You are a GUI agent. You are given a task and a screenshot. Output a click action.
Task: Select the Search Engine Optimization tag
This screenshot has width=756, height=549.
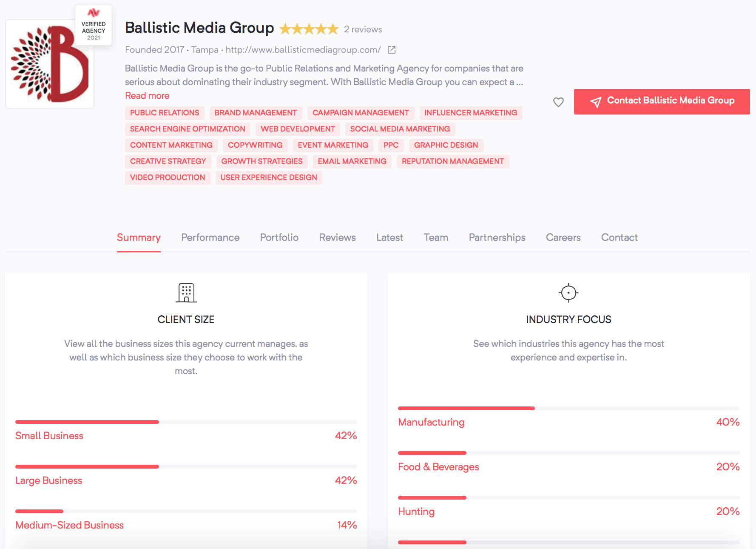(188, 129)
